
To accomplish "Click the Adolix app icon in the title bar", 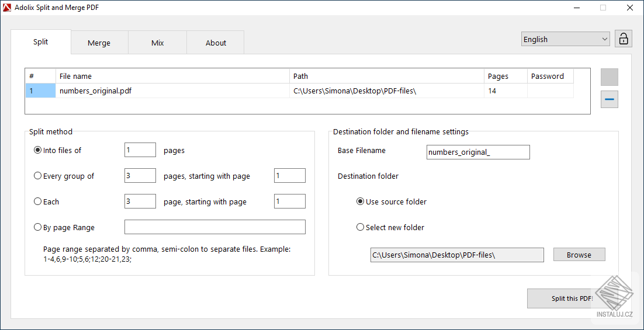I will coord(7,8).
